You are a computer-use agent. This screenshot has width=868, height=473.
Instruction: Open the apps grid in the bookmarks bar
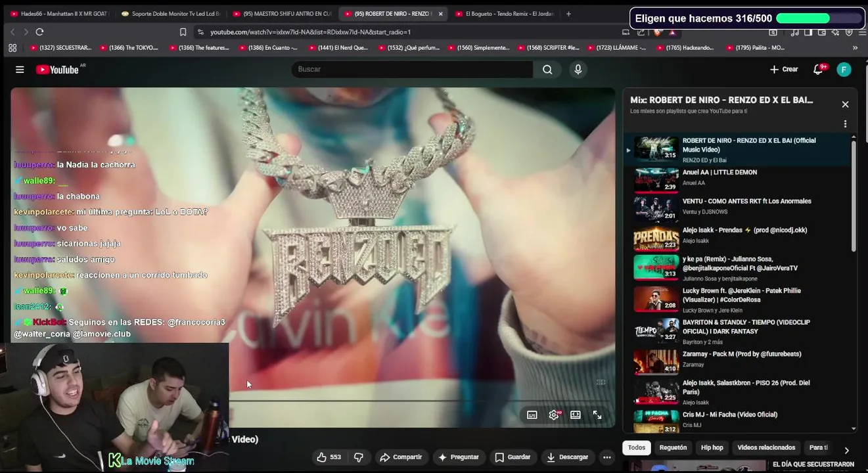pos(12,48)
